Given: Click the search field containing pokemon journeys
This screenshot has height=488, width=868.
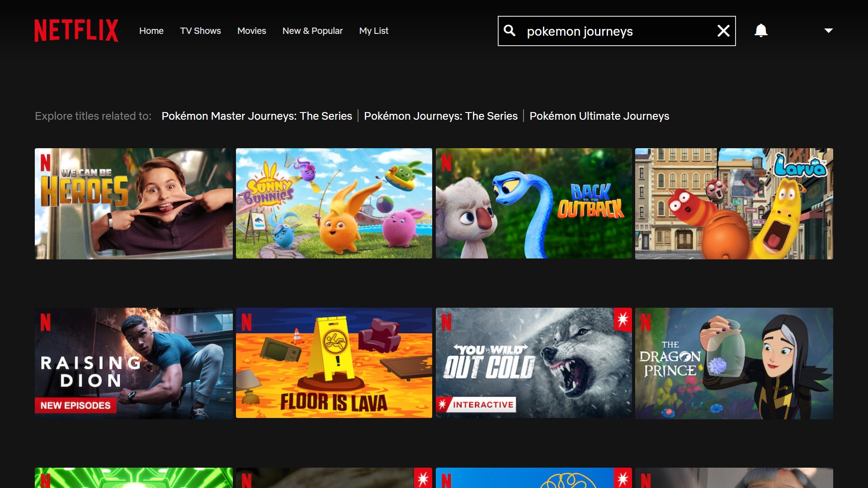Looking at the screenshot, I should pyautogui.click(x=617, y=31).
